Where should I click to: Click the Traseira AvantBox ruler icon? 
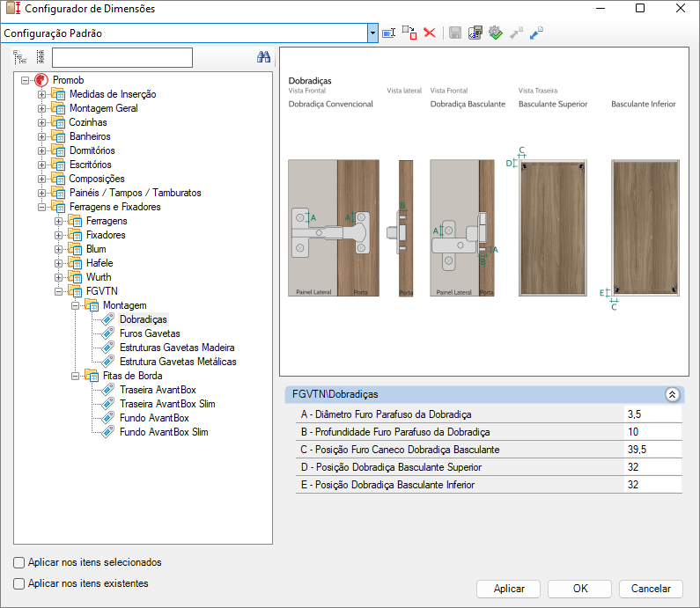point(108,390)
